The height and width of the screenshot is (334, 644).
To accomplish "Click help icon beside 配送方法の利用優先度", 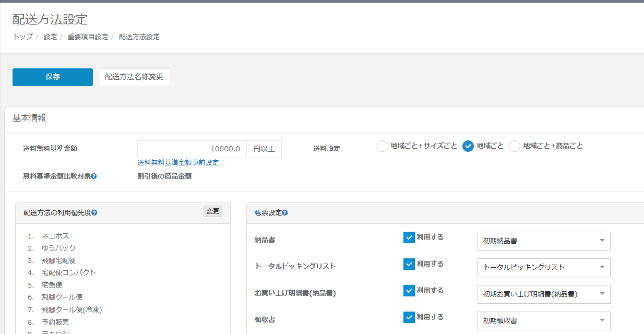I will (94, 213).
